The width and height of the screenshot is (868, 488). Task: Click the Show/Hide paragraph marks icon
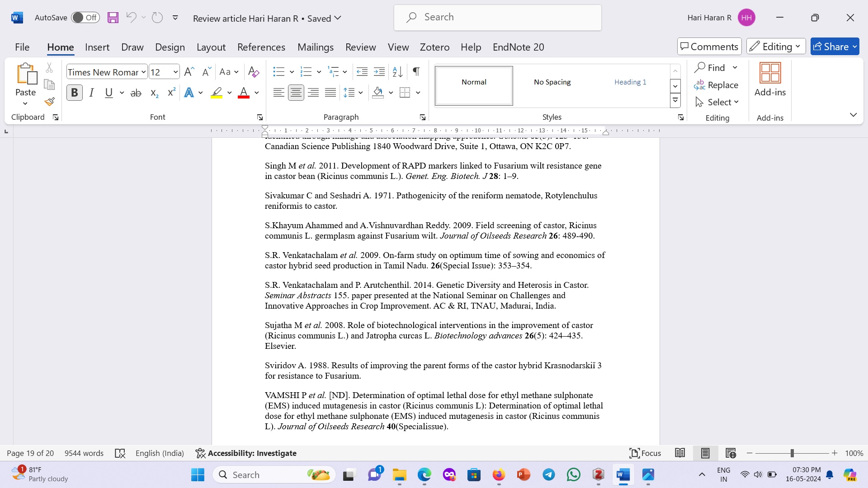[x=416, y=71]
